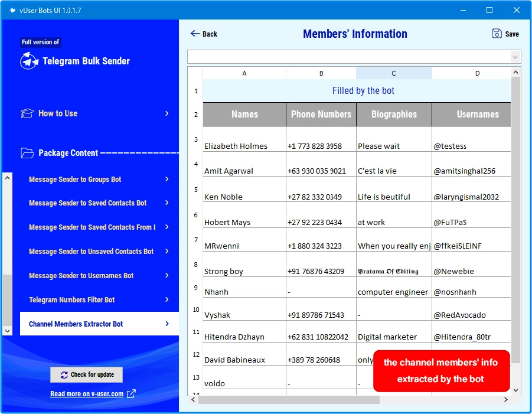Select Channel Members Extractor Bot item
The height and width of the screenshot is (414, 532).
click(x=99, y=324)
